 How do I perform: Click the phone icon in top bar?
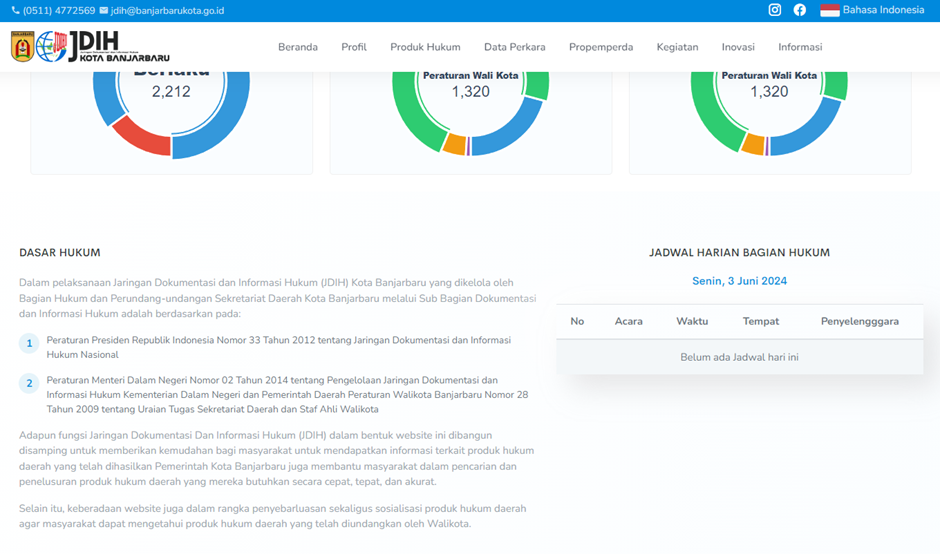[15, 11]
